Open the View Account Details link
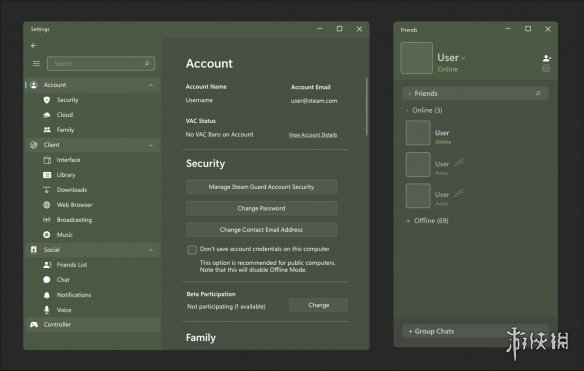 pyautogui.click(x=313, y=135)
